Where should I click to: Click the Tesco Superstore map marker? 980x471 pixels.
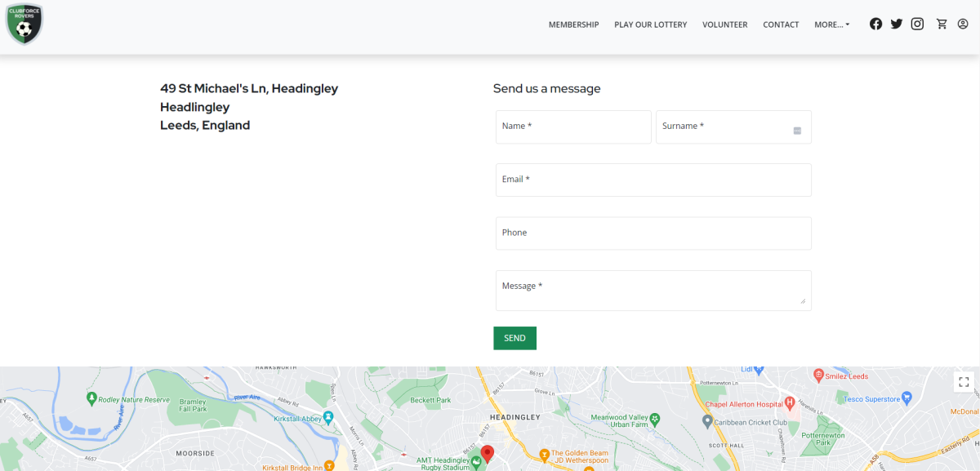tap(907, 398)
